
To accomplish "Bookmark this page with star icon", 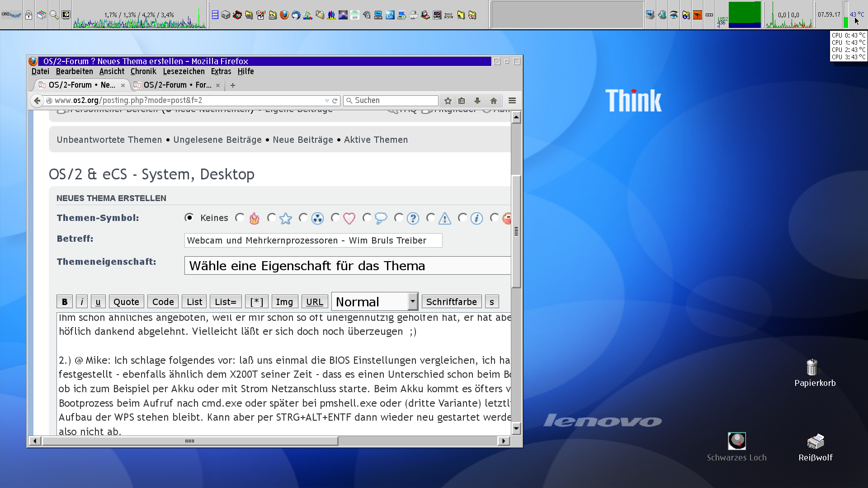I will pos(448,101).
